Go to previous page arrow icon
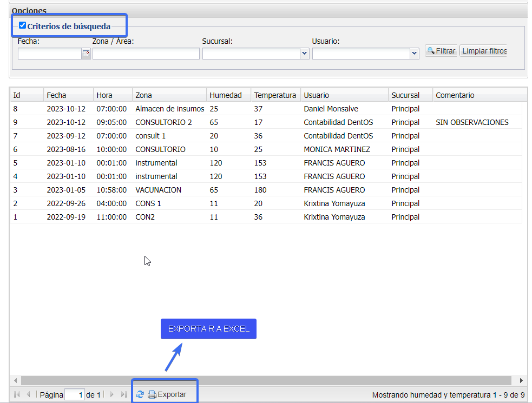The height and width of the screenshot is (403, 532). coord(28,395)
